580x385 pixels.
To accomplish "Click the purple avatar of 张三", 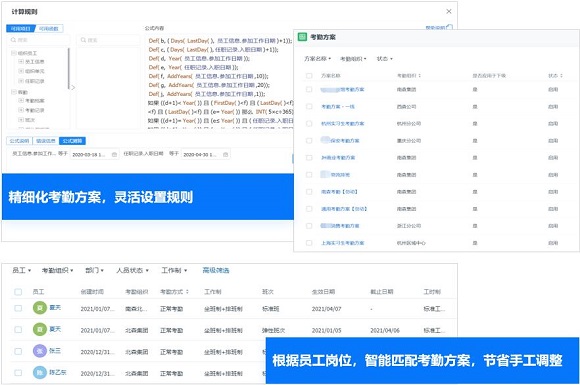I will [40, 351].
